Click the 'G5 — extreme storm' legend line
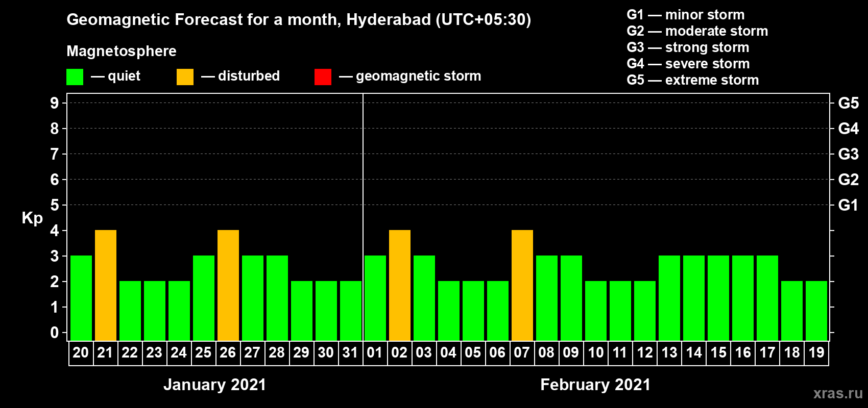This screenshot has width=868, height=408. click(x=693, y=80)
